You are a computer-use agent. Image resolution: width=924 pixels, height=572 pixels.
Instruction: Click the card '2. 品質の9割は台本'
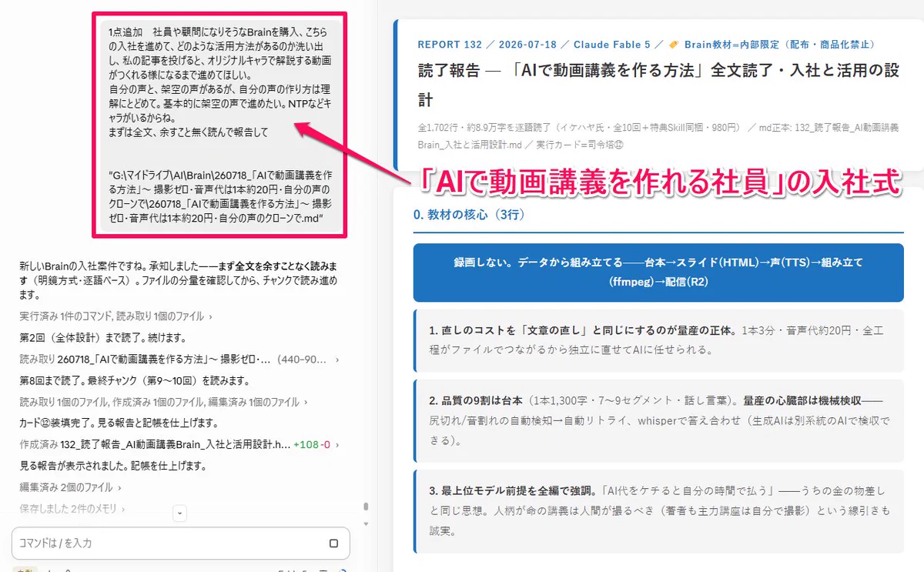[x=658, y=422]
